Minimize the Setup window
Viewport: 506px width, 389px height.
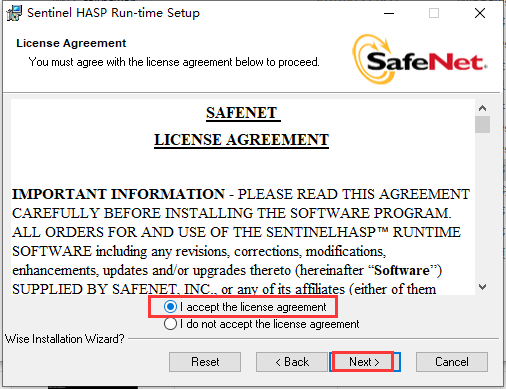coord(389,13)
